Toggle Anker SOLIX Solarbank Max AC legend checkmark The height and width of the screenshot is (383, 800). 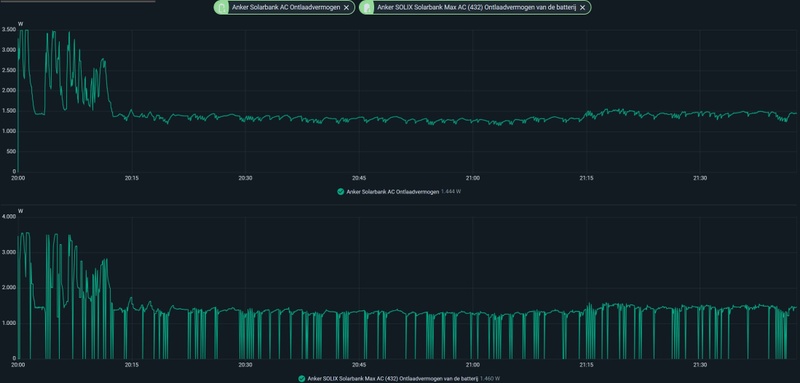click(302, 379)
